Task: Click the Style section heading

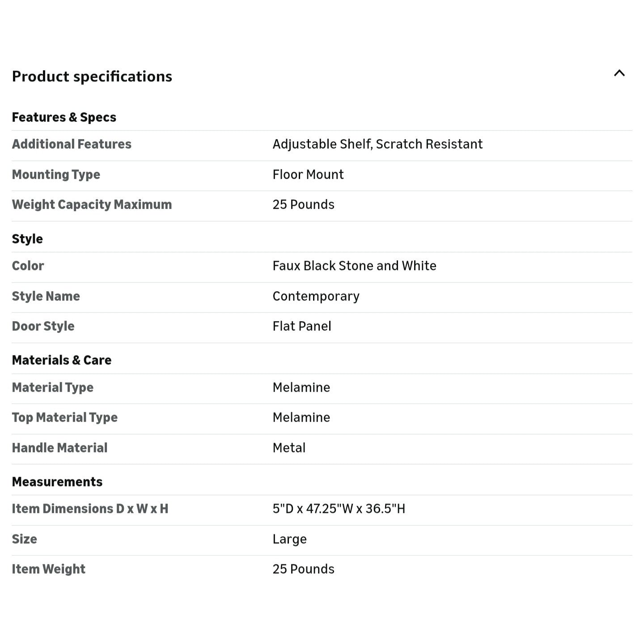Action: pos(27,239)
